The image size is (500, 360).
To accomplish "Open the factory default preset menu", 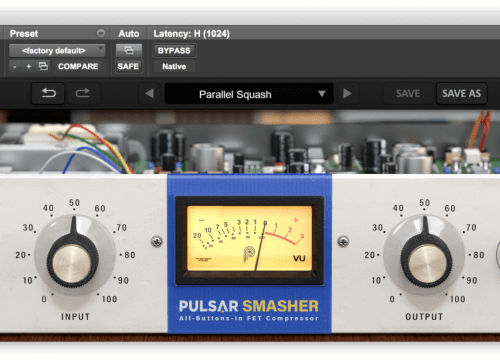I will point(57,51).
